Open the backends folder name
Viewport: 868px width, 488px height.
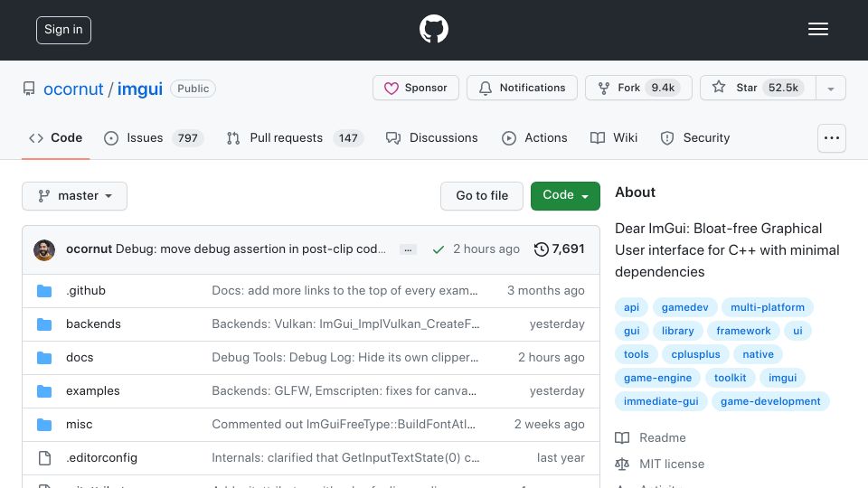click(93, 324)
